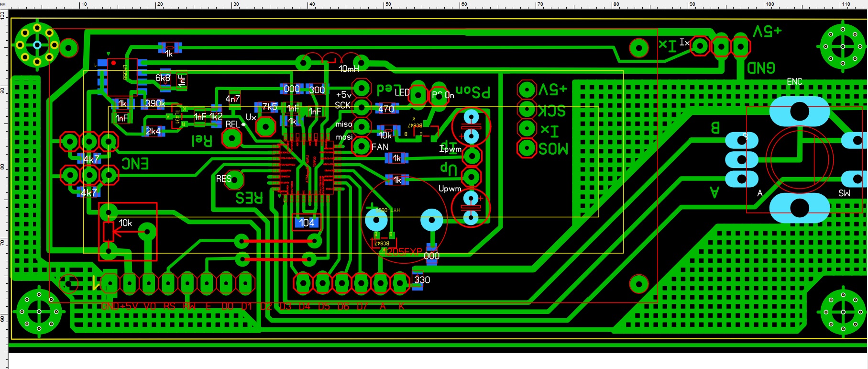Viewport: 868px width, 369px height.
Task: Select the 470 resistor near SCK
Action: [x=386, y=109]
